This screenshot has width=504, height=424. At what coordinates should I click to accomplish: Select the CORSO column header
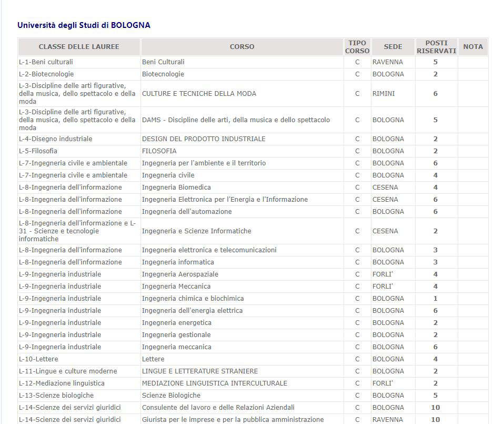(242, 47)
